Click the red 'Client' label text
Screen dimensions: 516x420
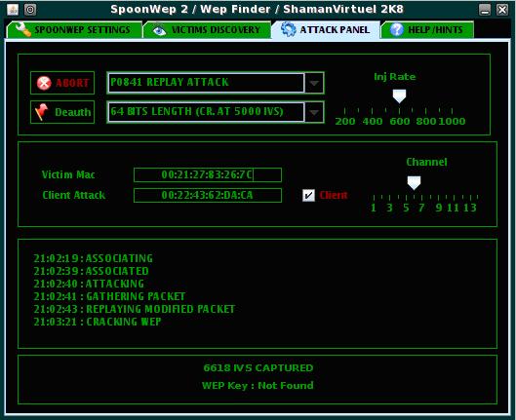[334, 195]
